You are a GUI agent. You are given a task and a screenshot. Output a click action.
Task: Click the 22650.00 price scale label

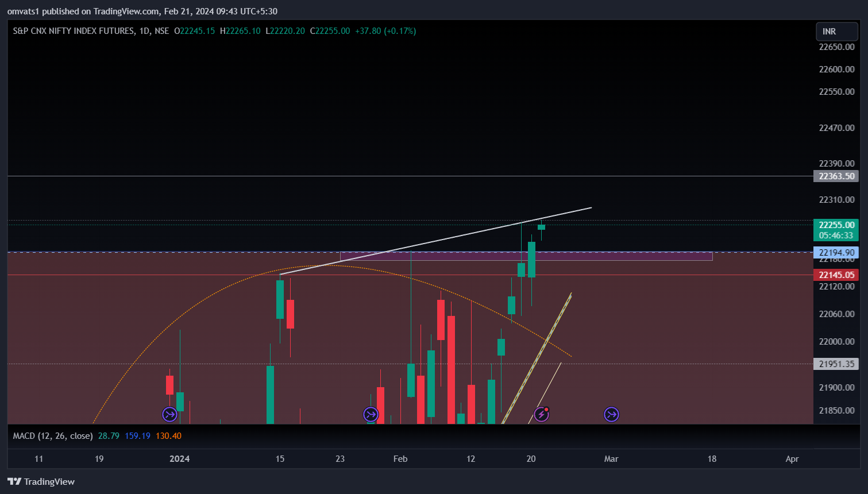[x=837, y=47]
